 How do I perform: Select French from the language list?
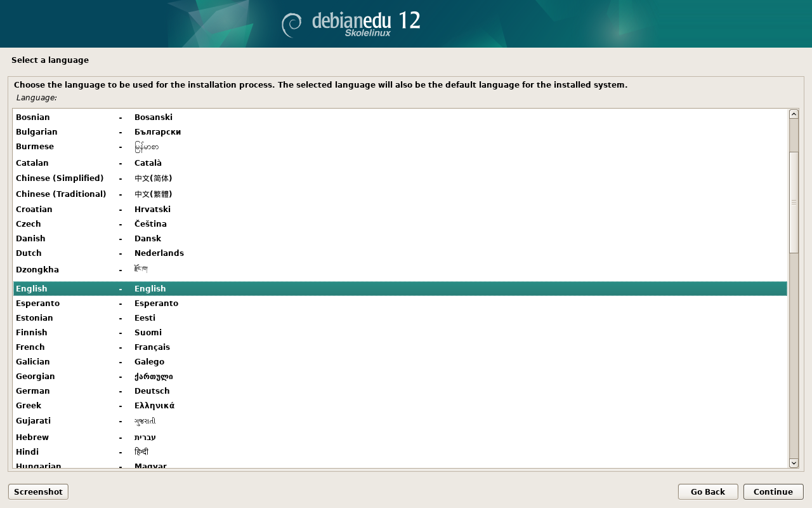tap(30, 347)
